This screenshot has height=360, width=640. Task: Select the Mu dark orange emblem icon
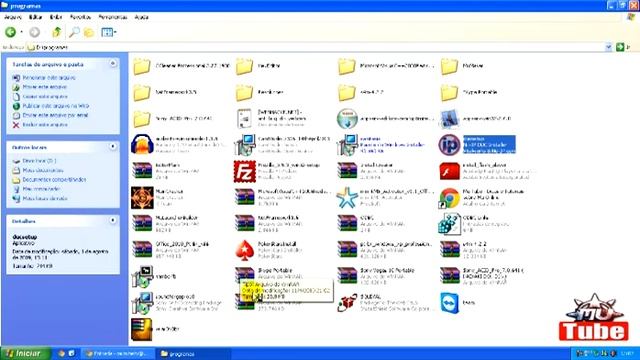pyautogui.click(x=142, y=198)
